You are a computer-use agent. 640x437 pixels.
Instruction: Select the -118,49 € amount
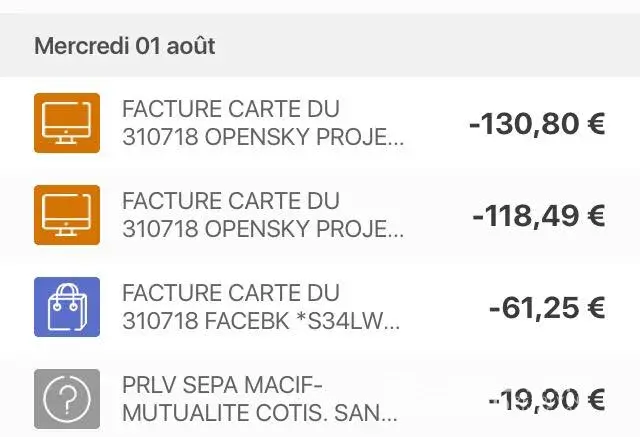(x=539, y=215)
